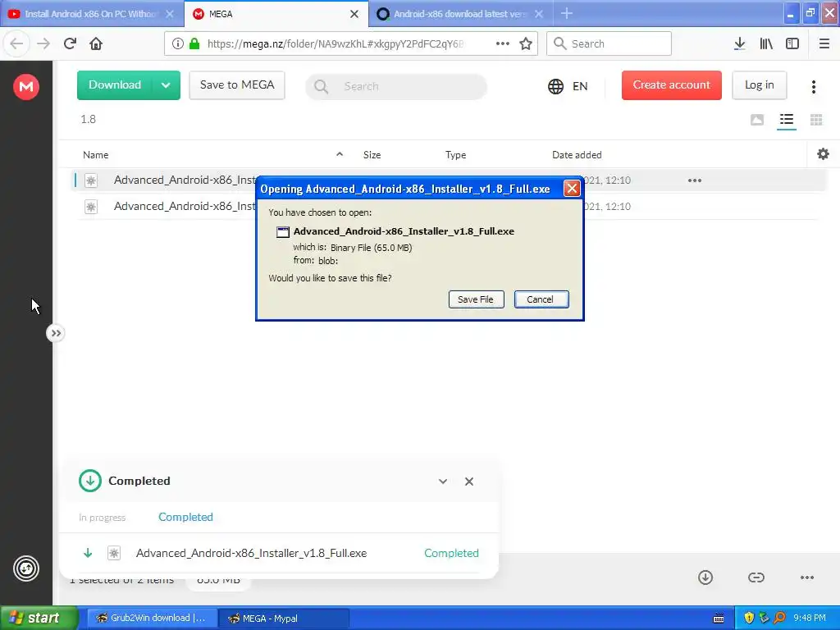Open the EN language selector
The image size is (840, 630).
tap(568, 86)
